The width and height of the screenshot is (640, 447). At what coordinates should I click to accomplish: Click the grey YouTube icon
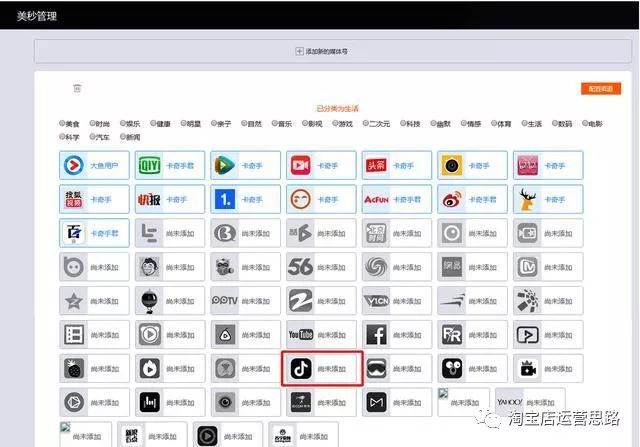click(300, 335)
